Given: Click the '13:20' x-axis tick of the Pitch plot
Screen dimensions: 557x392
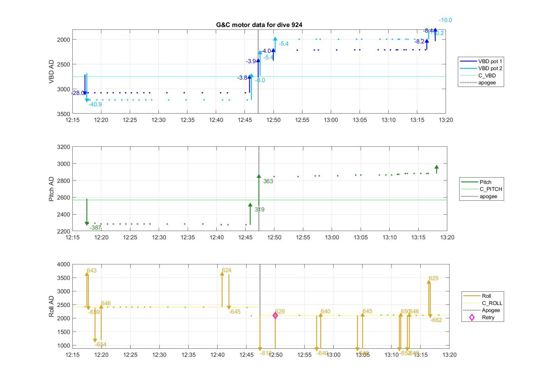Looking at the screenshot, I should tap(447, 237).
